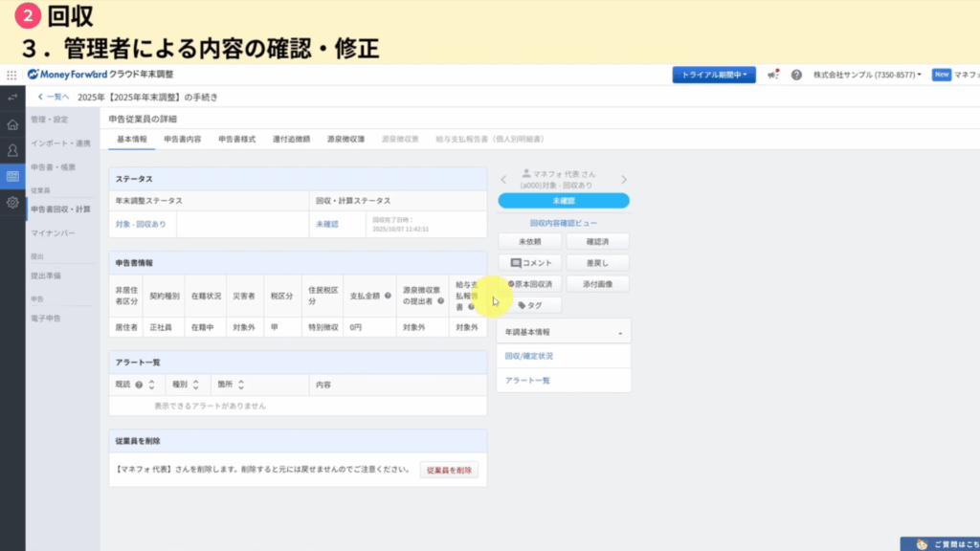The image size is (980, 551).
Task: Open the app launcher grid icon
Action: click(11, 75)
